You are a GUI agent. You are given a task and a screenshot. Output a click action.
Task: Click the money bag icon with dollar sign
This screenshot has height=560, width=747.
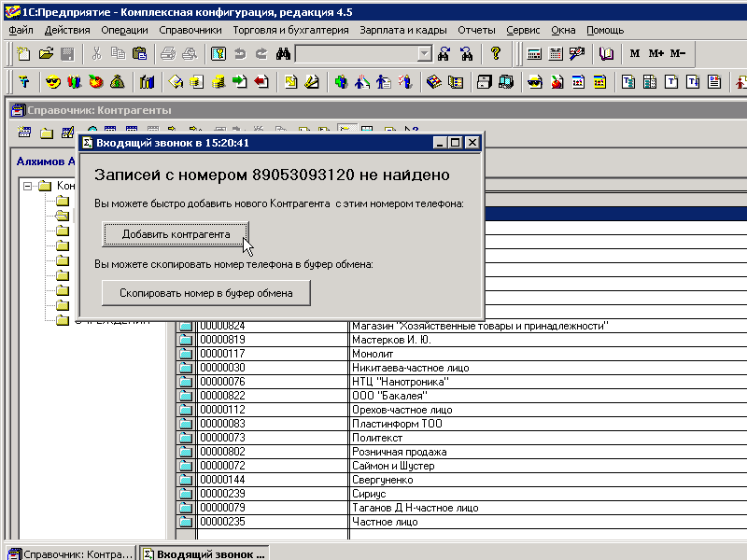click(x=118, y=82)
